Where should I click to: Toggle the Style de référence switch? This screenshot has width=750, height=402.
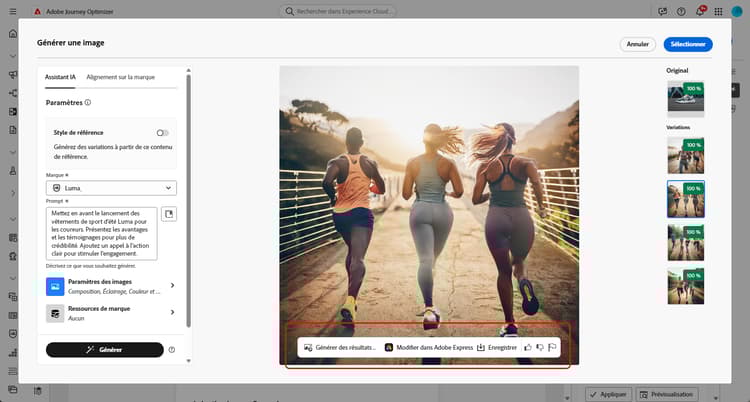point(162,133)
